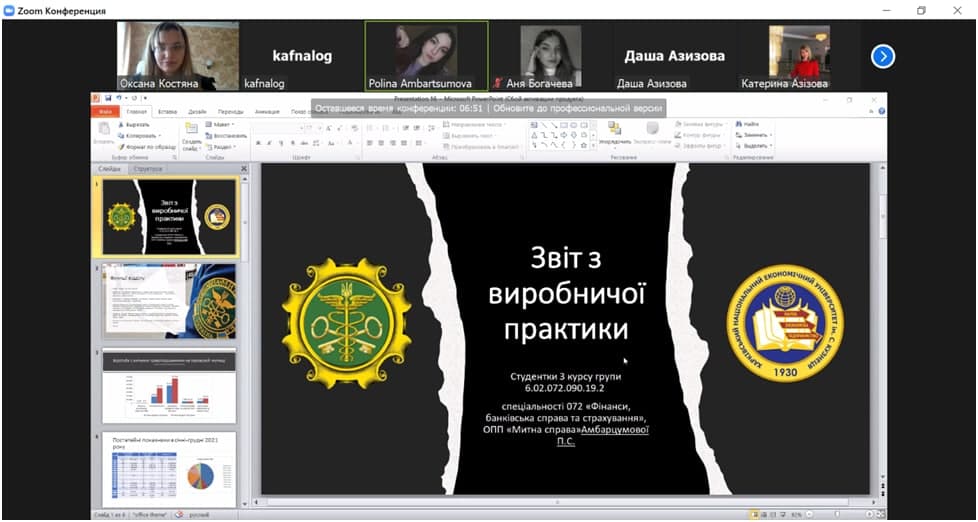Select slide 2 thumbnail with customs uniform photo
The height and width of the screenshot is (522, 978).
169,301
